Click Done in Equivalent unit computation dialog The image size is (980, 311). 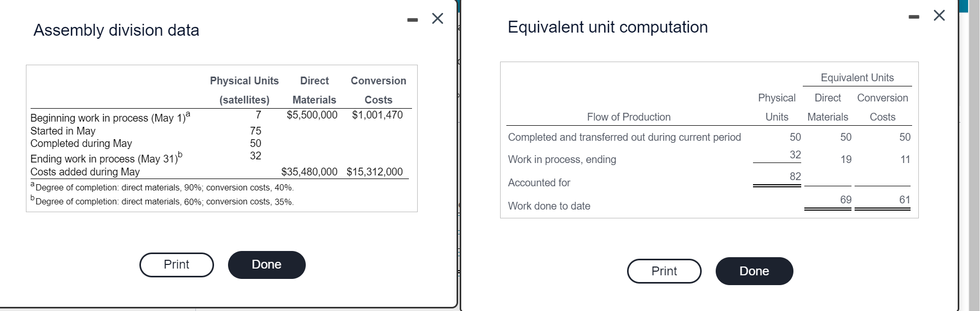coord(755,271)
